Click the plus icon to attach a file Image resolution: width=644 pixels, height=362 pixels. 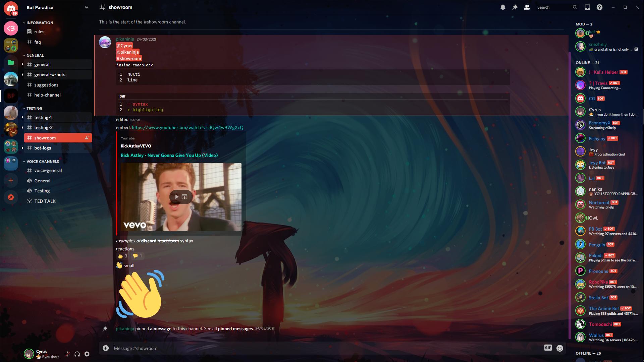(x=106, y=348)
